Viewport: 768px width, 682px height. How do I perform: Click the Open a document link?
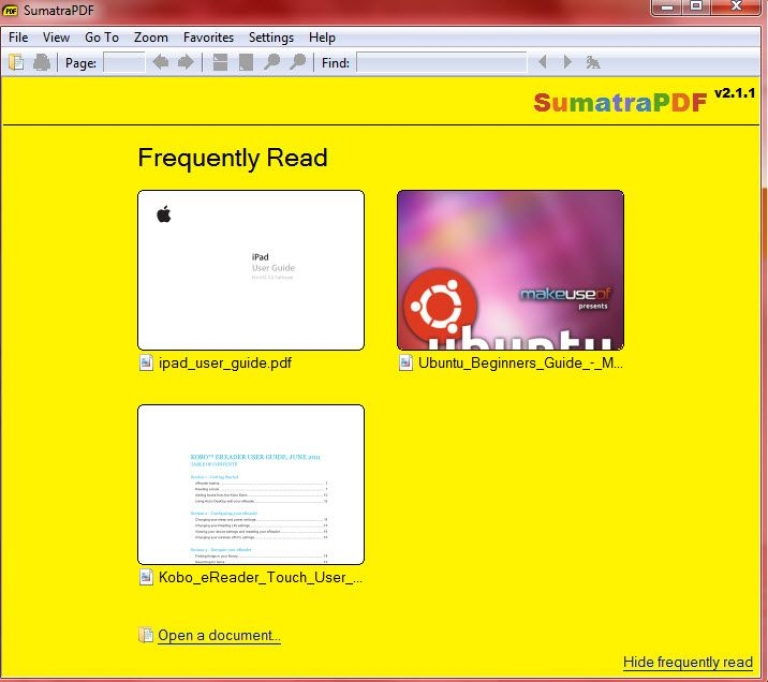pos(219,635)
